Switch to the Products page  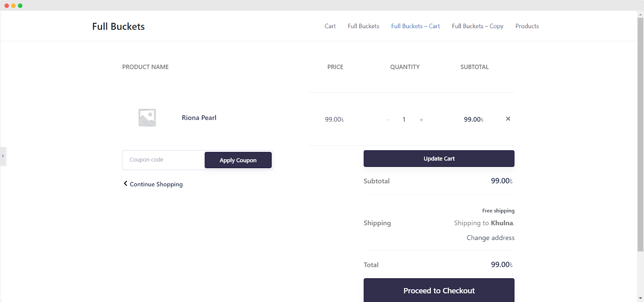pos(526,26)
